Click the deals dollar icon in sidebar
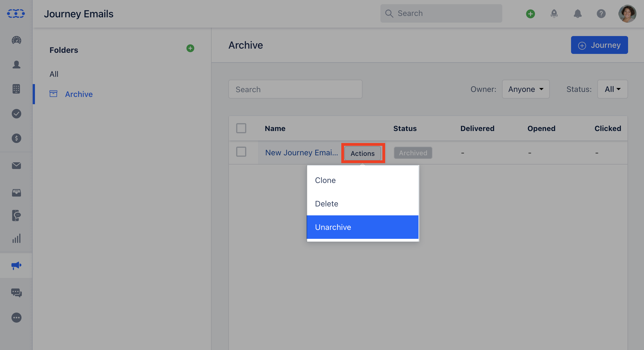The width and height of the screenshot is (644, 350). (16, 138)
